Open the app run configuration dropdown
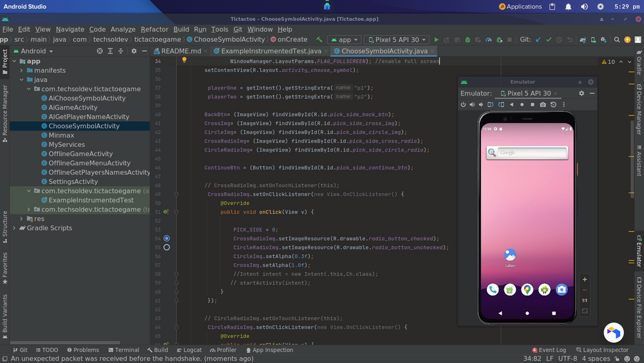Image resolution: width=644 pixels, height=363 pixels. pyautogui.click(x=344, y=39)
